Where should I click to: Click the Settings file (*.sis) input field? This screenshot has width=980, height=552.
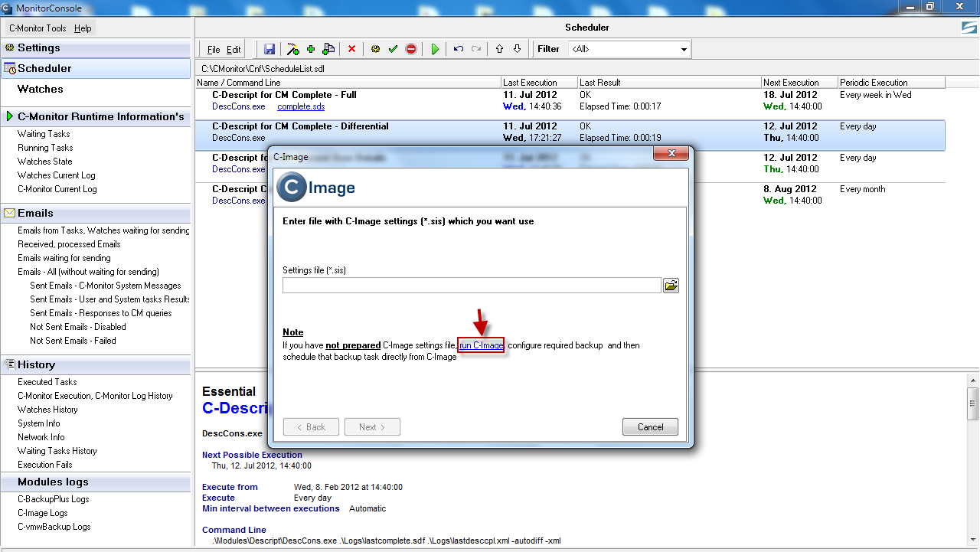click(472, 286)
